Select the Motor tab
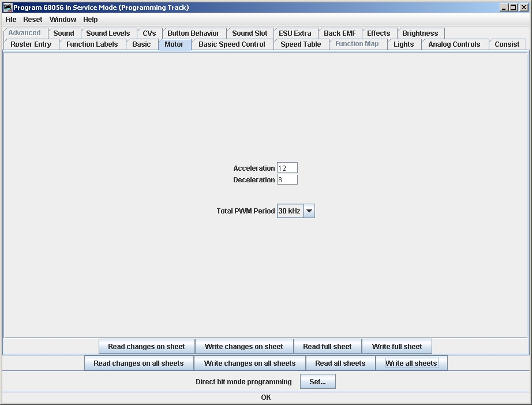Image resolution: width=532 pixels, height=405 pixels. click(x=174, y=44)
